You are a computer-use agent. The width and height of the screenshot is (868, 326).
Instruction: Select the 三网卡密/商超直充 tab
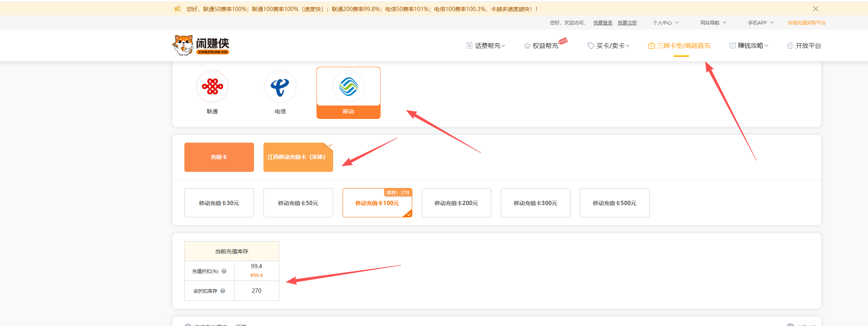(679, 46)
